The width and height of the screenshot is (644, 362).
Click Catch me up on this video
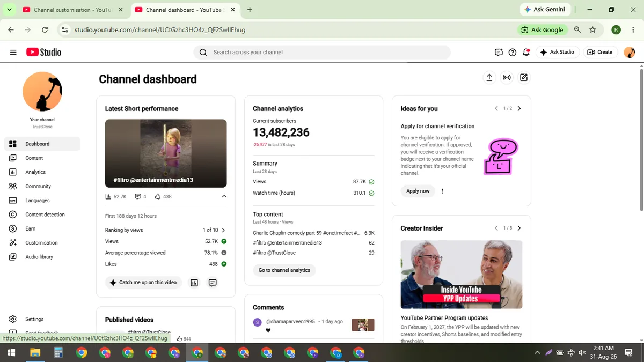click(143, 283)
